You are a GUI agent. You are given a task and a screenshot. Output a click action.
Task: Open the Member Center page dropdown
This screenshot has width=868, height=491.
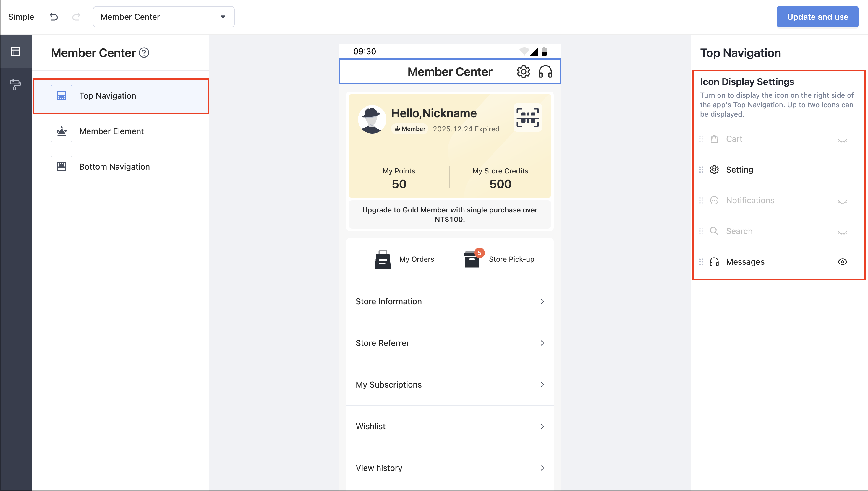164,17
